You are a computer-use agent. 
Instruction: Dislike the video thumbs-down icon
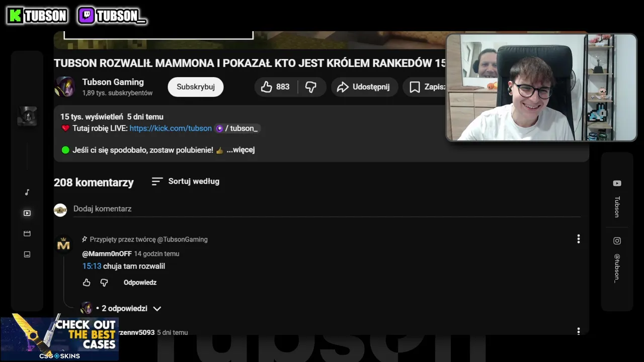(x=311, y=87)
